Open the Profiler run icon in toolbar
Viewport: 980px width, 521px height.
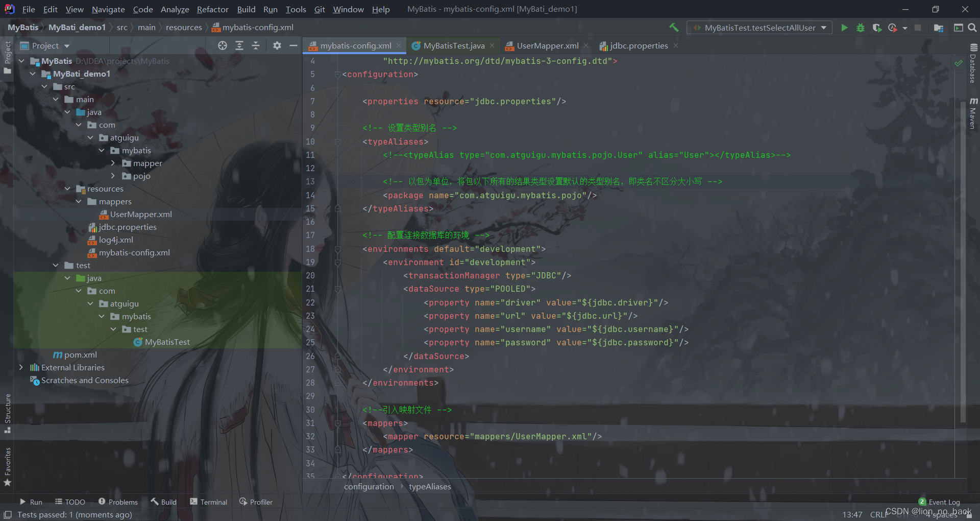click(x=892, y=28)
